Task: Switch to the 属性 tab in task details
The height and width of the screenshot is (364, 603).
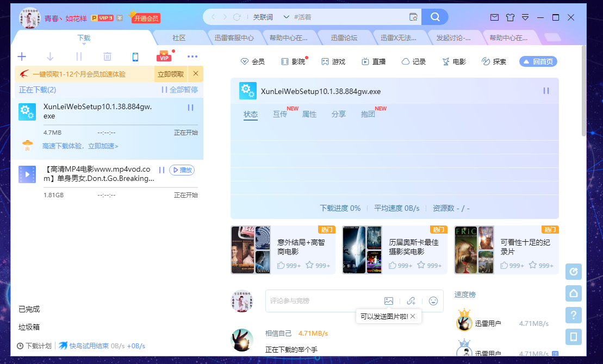Action: [x=309, y=115]
